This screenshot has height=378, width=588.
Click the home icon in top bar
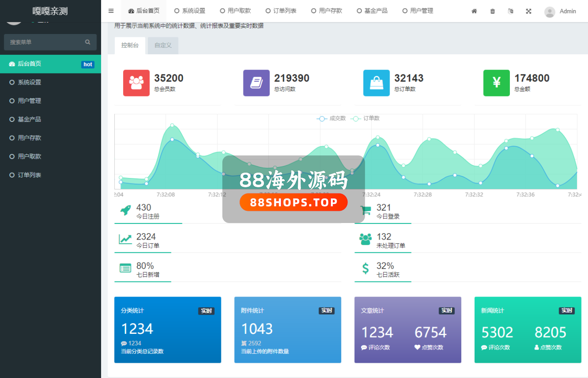pos(474,11)
